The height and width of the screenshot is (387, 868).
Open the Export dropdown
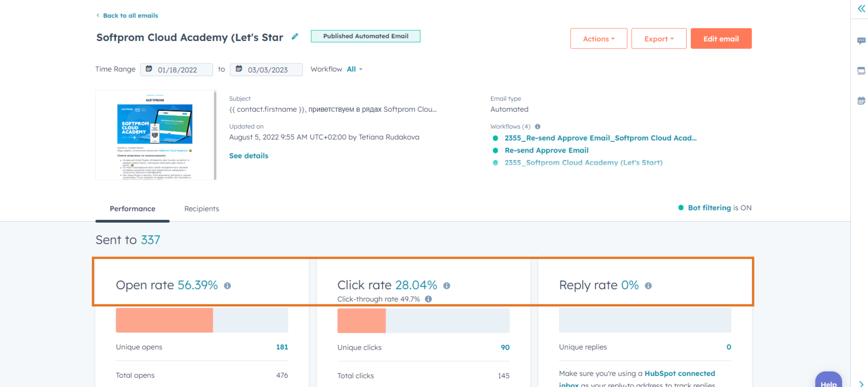(659, 39)
